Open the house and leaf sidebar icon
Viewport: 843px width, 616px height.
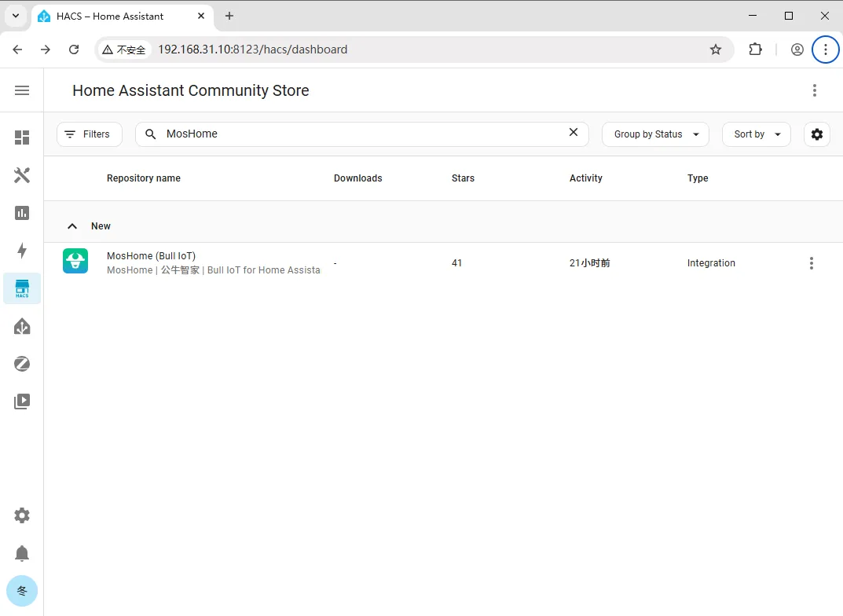pos(22,326)
